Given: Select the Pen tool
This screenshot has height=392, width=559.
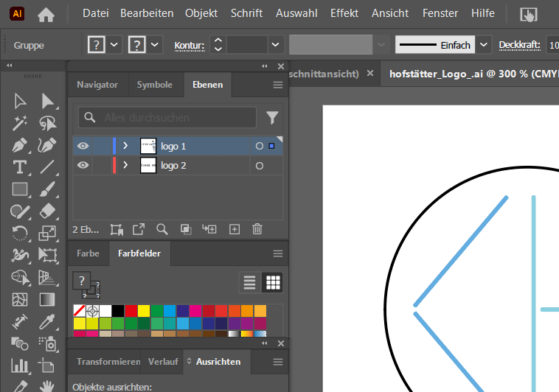Looking at the screenshot, I should [x=21, y=144].
